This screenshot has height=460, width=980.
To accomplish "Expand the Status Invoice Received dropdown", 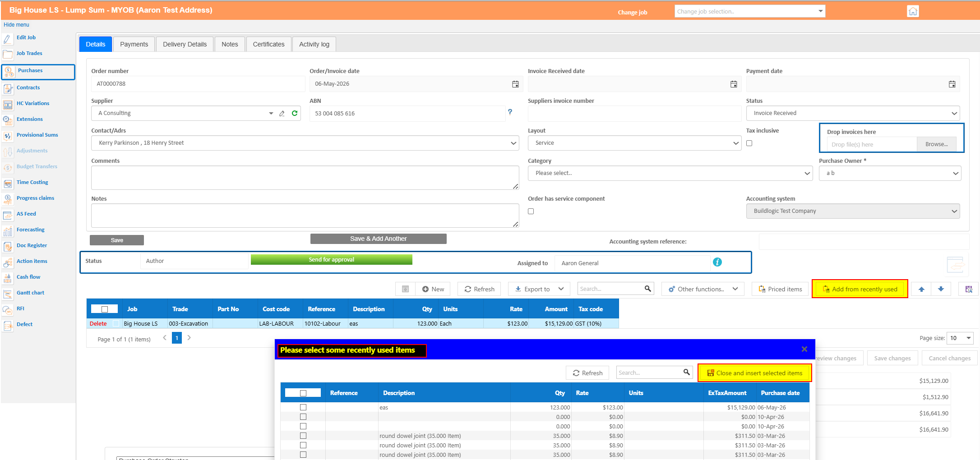I will (x=853, y=113).
